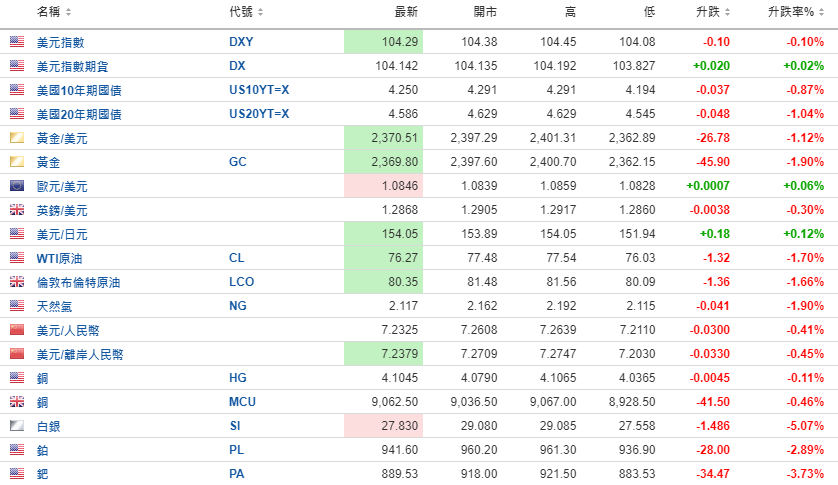
Task: Click the US20YT=X symbol code
Action: [258, 114]
